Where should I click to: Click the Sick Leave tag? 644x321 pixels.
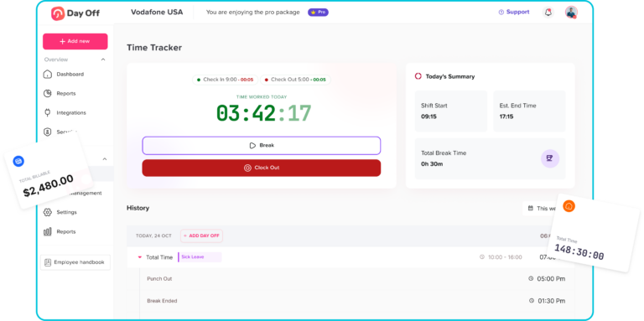200,257
